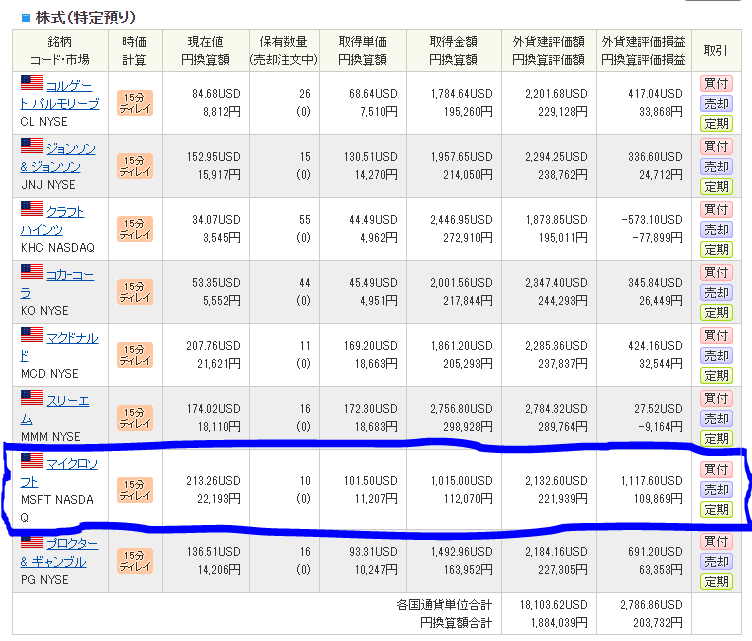This screenshot has width=752, height=641.
Task: Click the US flag icon beside コカ・コーラ
Action: (32, 272)
